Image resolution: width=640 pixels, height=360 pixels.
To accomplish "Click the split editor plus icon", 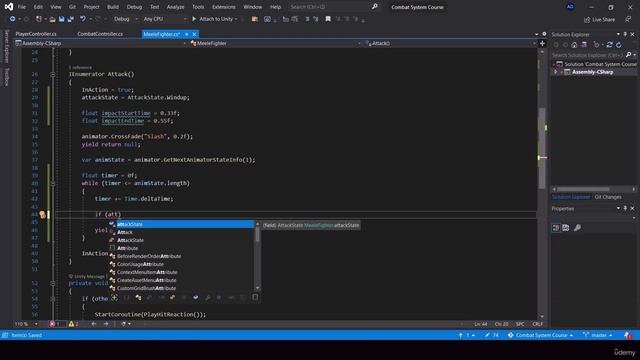I will [542, 43].
